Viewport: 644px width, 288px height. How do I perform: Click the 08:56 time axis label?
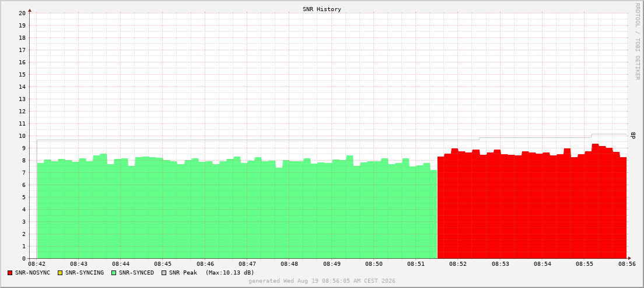point(628,263)
